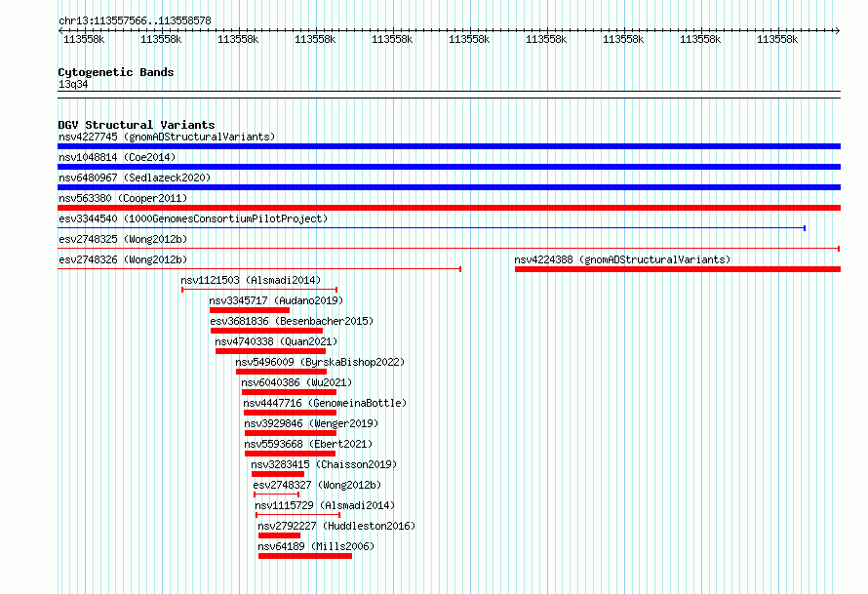Click the thin blue line of esv3344540

431,228
